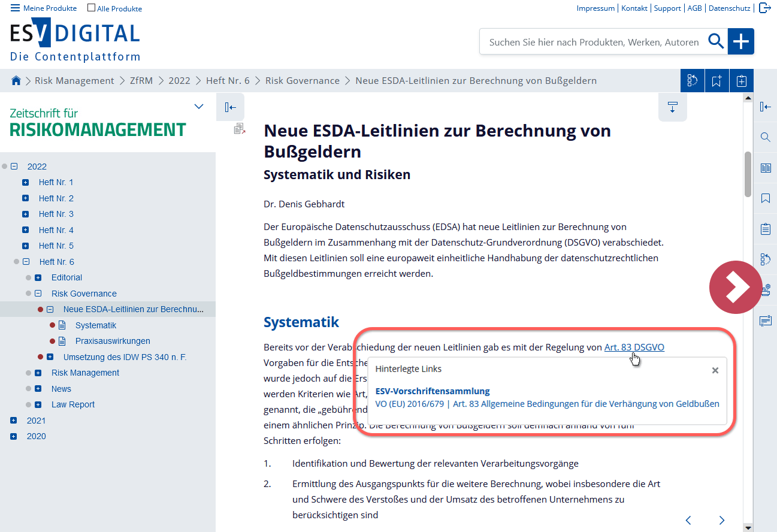
Task: Expand the 2021 tree node
Action: point(14,421)
